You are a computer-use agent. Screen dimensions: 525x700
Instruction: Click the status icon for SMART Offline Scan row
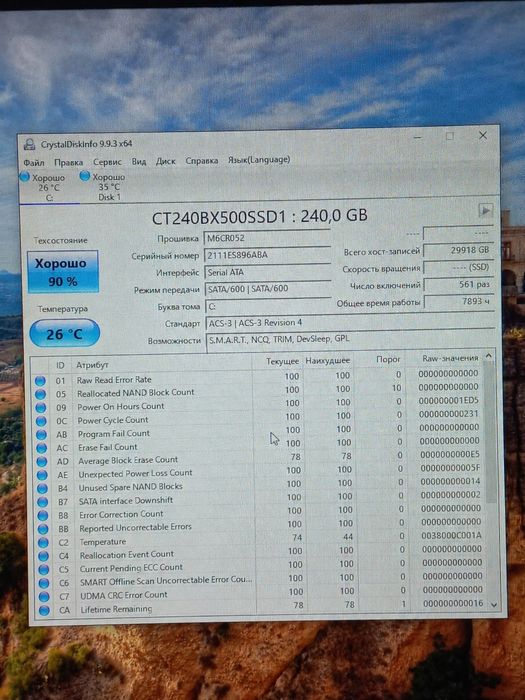44,583
